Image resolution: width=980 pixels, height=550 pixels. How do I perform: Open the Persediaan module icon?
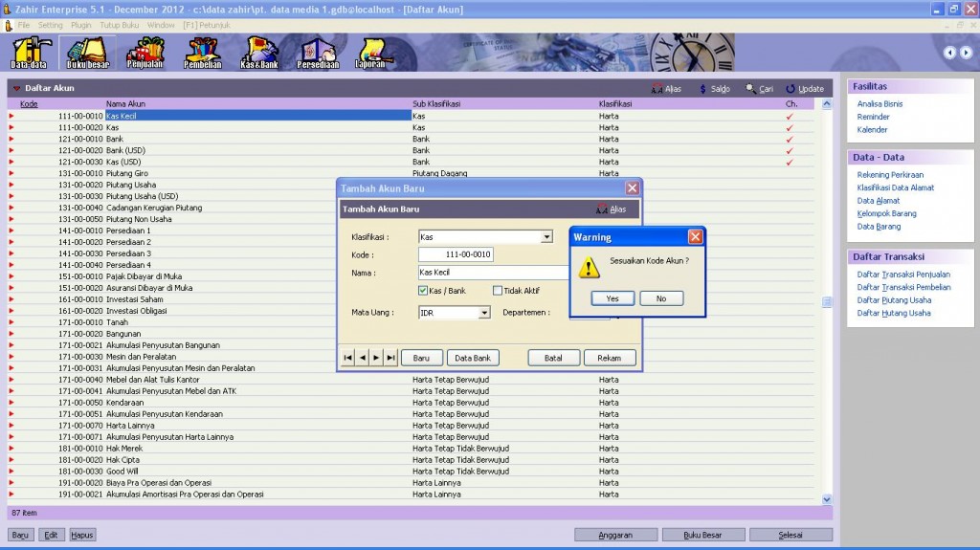click(318, 53)
